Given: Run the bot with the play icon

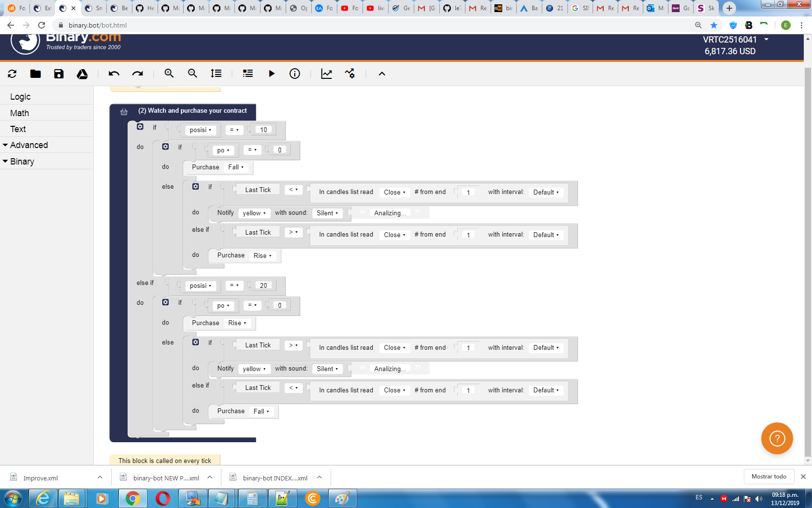Looking at the screenshot, I should coord(272,74).
